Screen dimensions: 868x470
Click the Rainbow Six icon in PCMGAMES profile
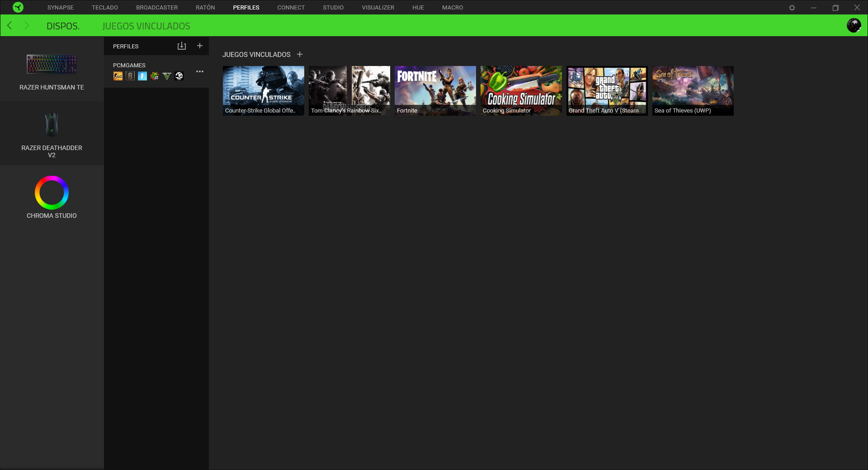[x=130, y=76]
